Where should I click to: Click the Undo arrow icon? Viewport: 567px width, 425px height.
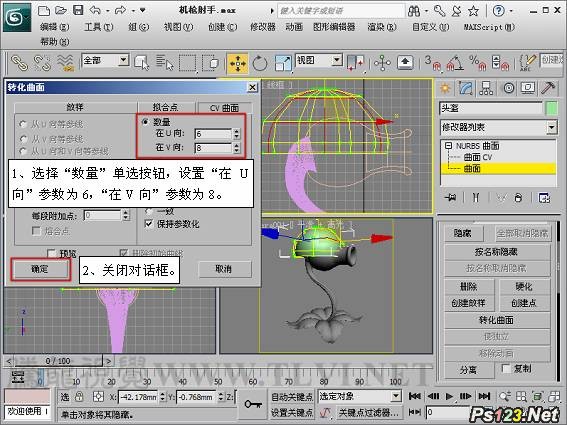[x=95, y=10]
